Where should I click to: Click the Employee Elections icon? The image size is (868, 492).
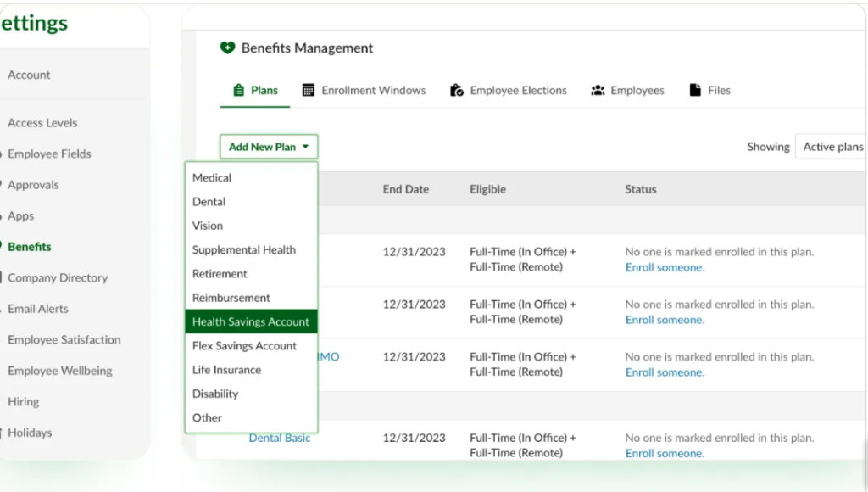[457, 90]
